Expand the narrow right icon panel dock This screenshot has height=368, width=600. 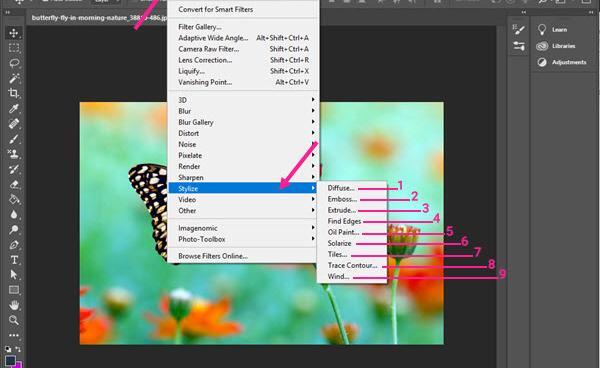(524, 12)
